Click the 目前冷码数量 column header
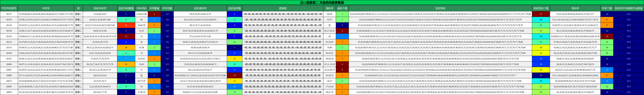 tap(126, 8)
